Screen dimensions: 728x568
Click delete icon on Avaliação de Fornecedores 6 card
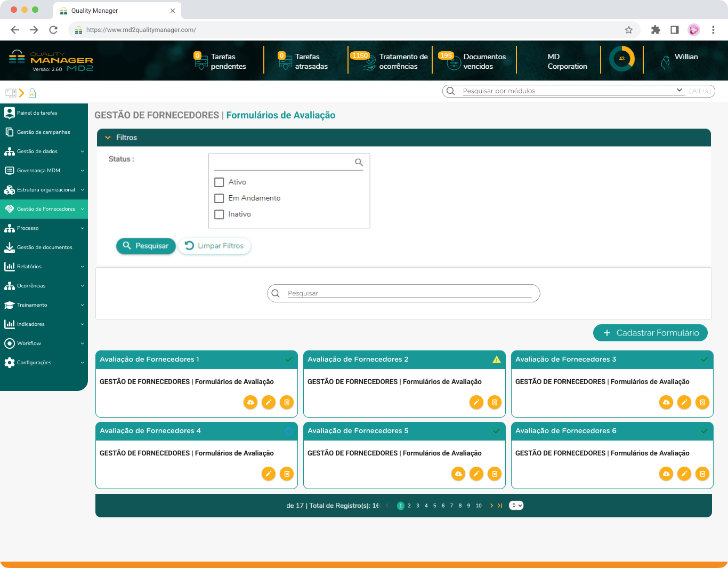(x=702, y=474)
